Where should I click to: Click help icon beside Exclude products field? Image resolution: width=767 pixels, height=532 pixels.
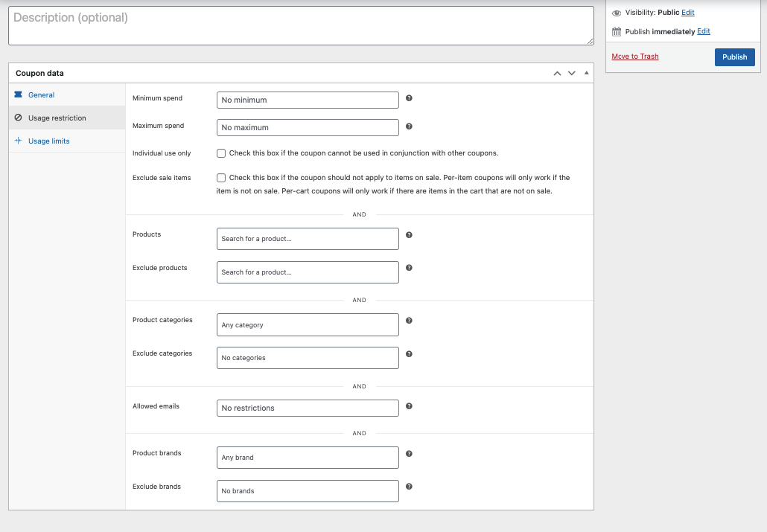(x=409, y=268)
